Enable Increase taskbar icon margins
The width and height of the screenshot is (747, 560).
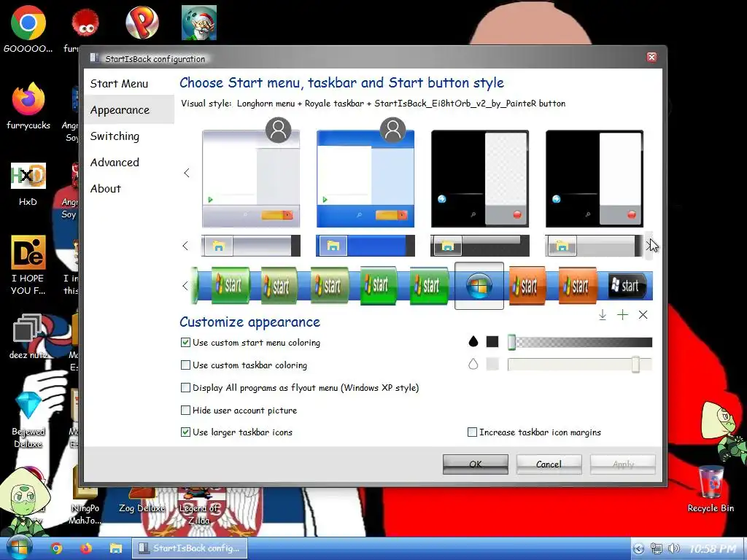click(472, 432)
